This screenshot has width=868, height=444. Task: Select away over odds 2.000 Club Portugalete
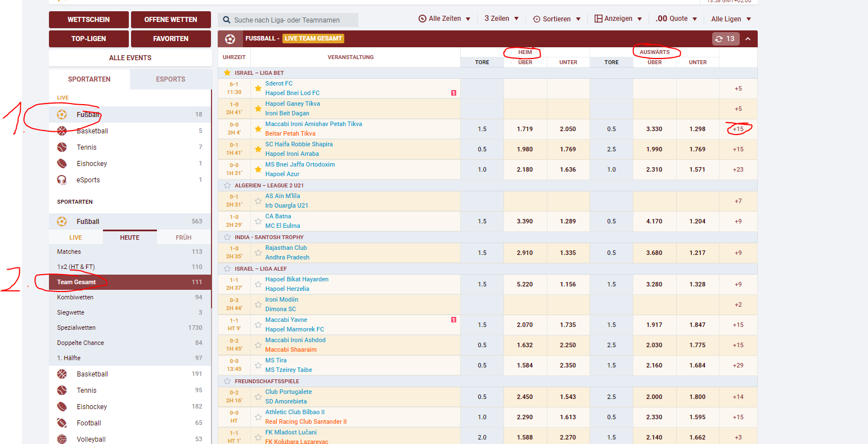point(654,397)
